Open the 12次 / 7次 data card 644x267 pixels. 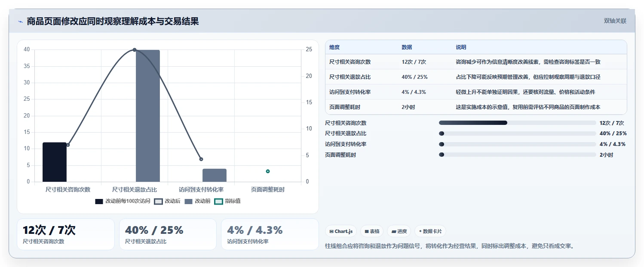coord(66,234)
